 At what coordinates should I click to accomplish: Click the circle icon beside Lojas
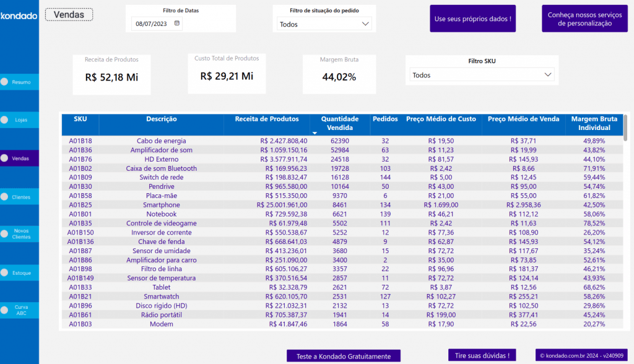click(5, 119)
